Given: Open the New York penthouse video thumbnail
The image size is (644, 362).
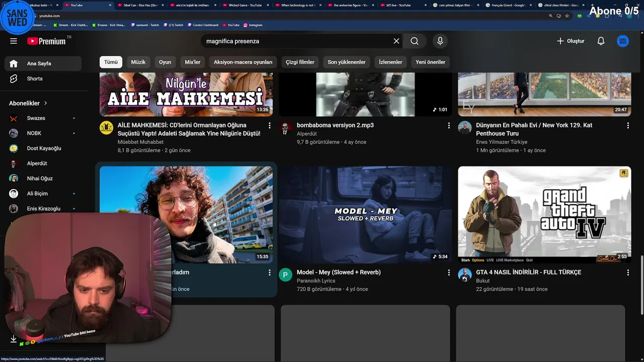Looking at the screenshot, I should coord(544,95).
